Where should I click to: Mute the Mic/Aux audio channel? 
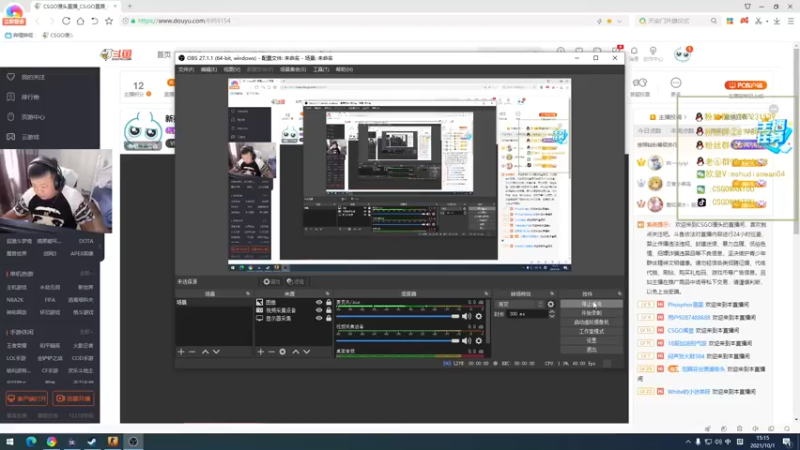pos(466,316)
